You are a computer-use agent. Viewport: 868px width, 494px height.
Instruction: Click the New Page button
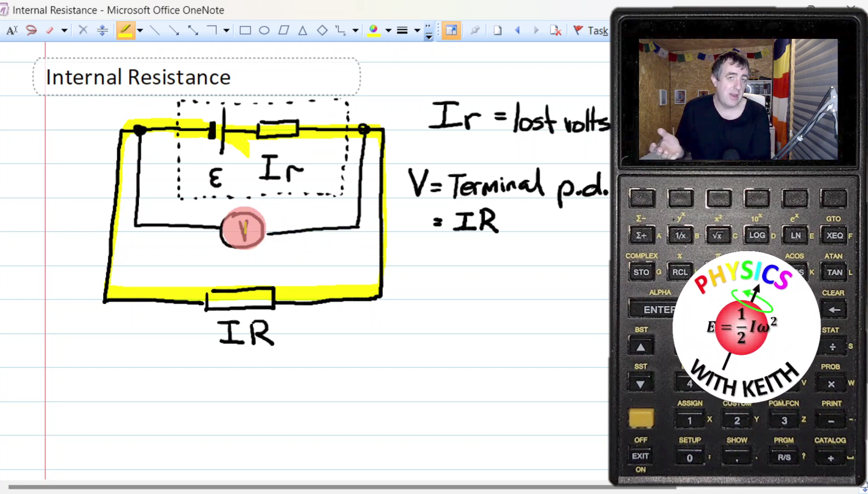[x=497, y=30]
